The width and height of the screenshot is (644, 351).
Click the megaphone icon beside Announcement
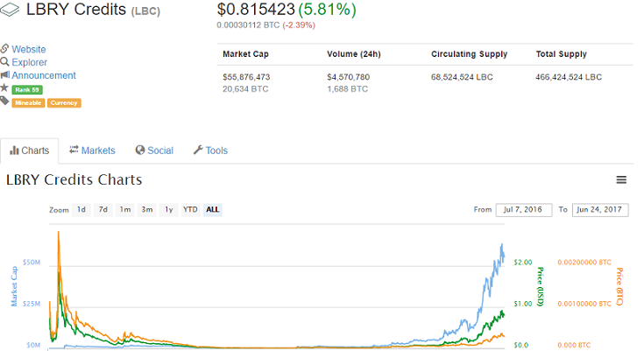(x=5, y=74)
